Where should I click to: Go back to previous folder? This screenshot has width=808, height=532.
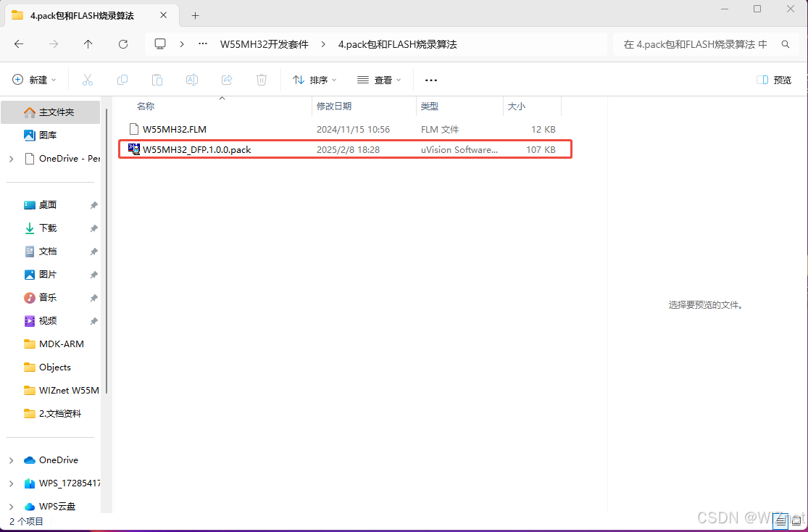[19, 44]
